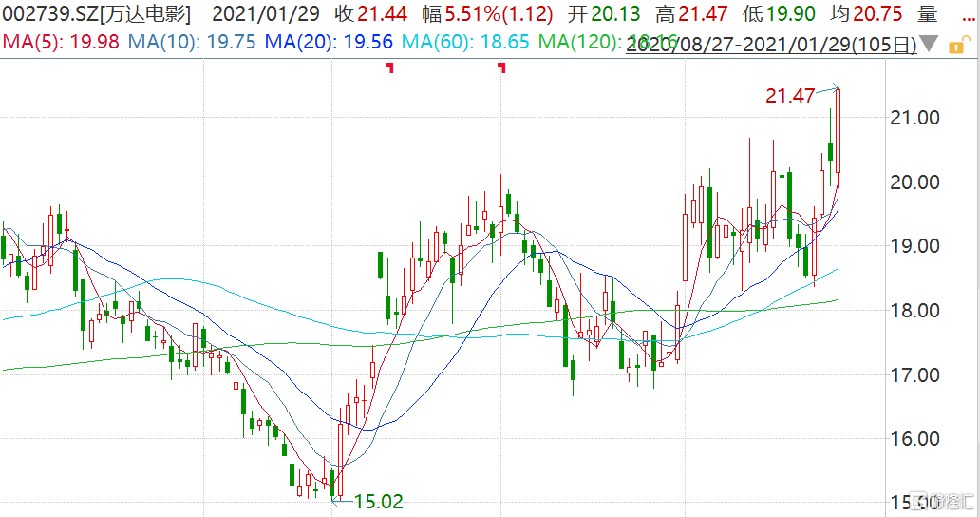The height and width of the screenshot is (517, 980).
Task: Click the closing price 收21.44
Action: click(x=370, y=13)
